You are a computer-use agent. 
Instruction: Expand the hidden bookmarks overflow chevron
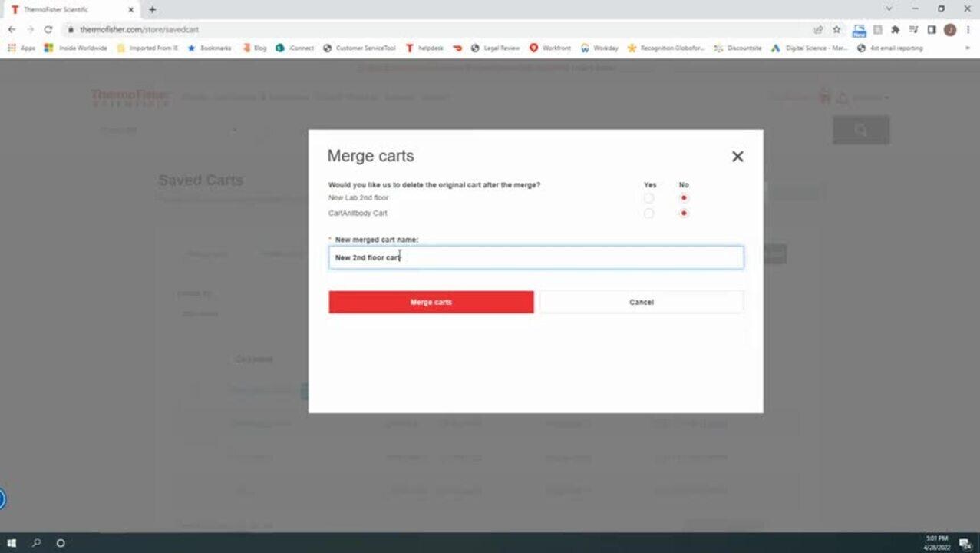(x=967, y=48)
